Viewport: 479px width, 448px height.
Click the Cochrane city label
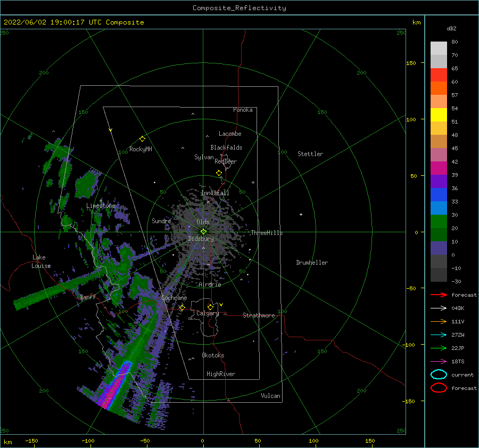[x=174, y=298]
